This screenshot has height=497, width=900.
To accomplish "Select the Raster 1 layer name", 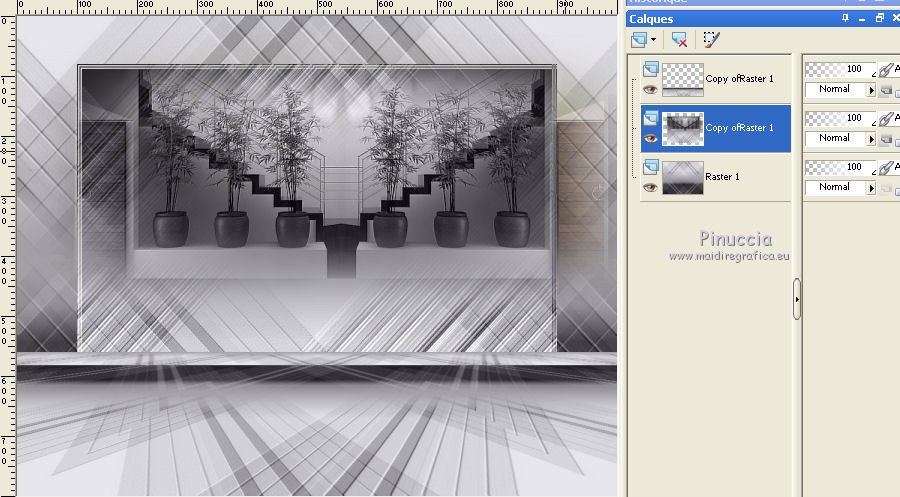I will (x=722, y=177).
